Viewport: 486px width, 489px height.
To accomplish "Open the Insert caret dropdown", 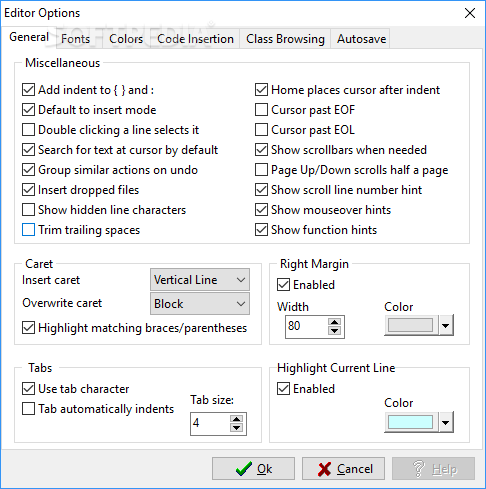I will pos(200,280).
